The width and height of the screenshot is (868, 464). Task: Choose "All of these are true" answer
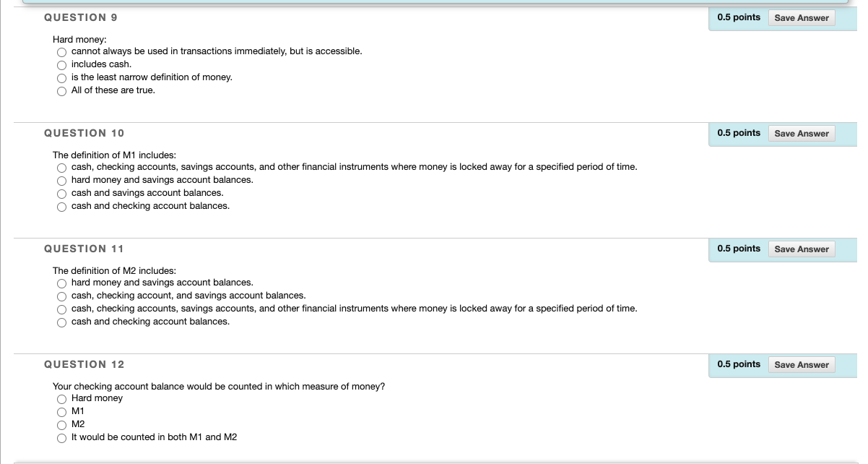(61, 91)
